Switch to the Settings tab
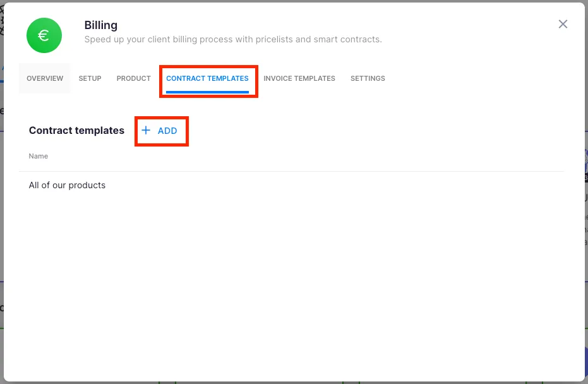Screen dimensions: 588x384 point(368,78)
